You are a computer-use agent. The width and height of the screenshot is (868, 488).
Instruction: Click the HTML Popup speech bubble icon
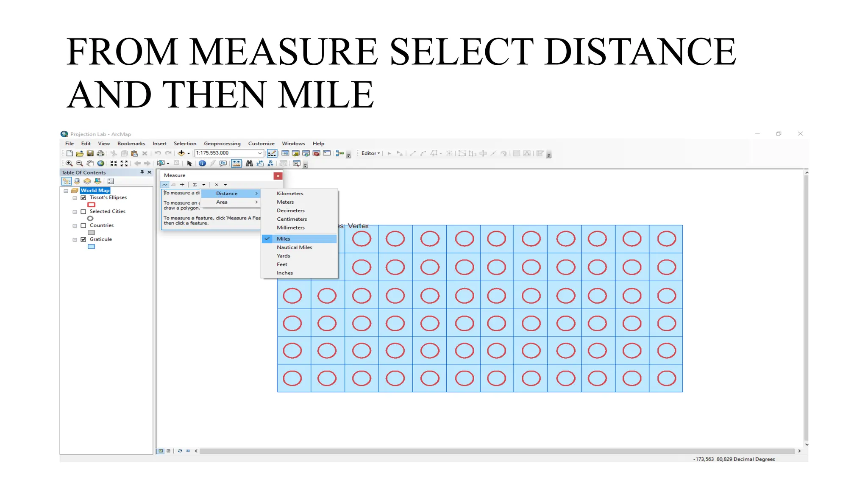tap(223, 163)
